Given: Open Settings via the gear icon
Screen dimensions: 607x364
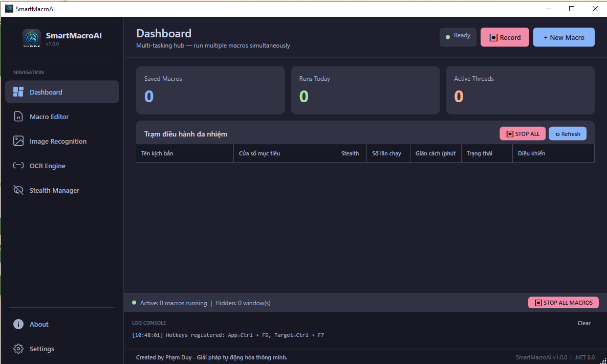Looking at the screenshot, I should pos(18,348).
